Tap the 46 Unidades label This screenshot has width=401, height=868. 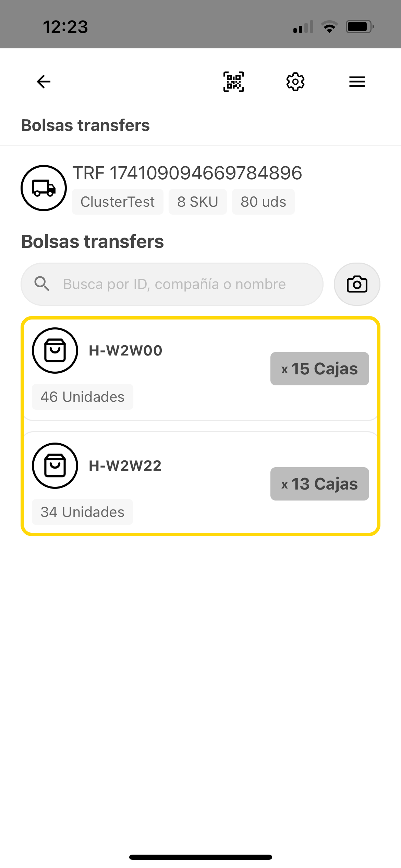pos(82,397)
